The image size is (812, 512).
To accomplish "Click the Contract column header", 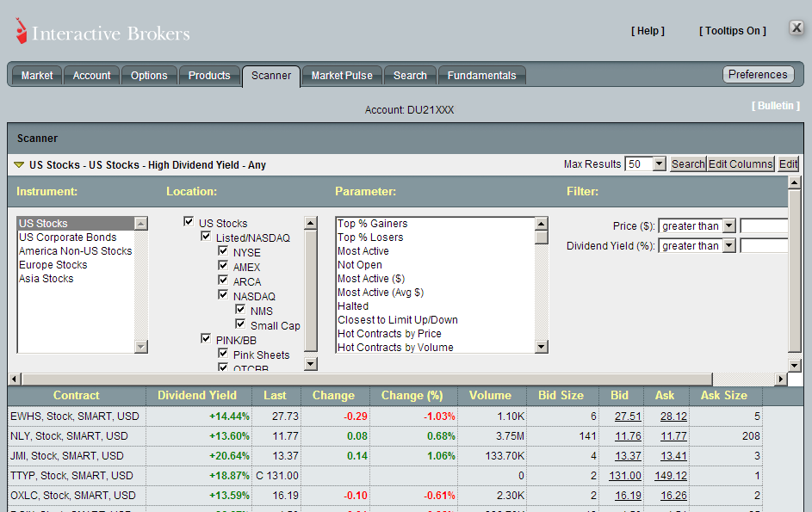I will (x=76, y=396).
